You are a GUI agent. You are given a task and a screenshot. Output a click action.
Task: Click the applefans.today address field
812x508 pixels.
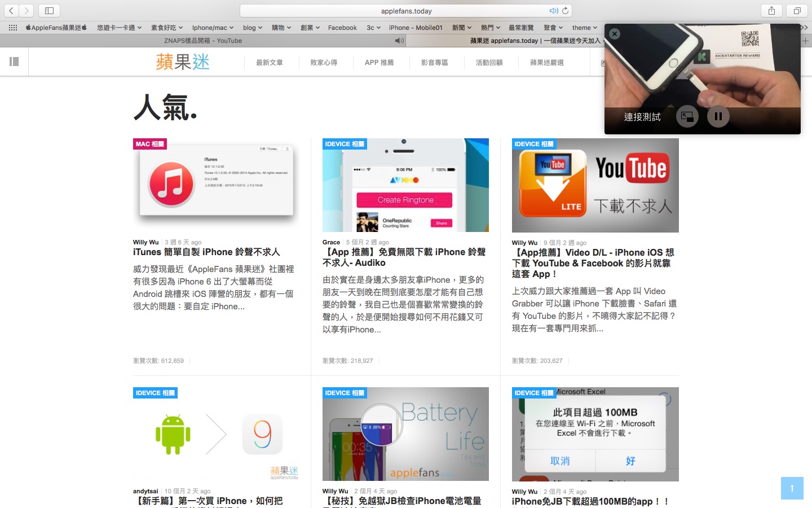406,11
